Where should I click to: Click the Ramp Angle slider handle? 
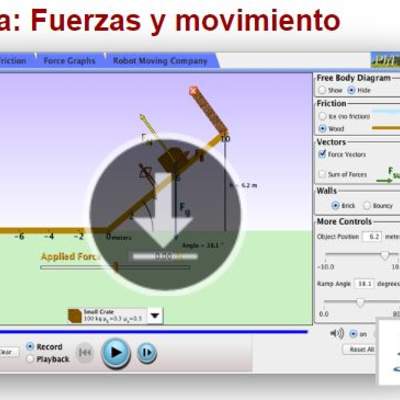[360, 303]
